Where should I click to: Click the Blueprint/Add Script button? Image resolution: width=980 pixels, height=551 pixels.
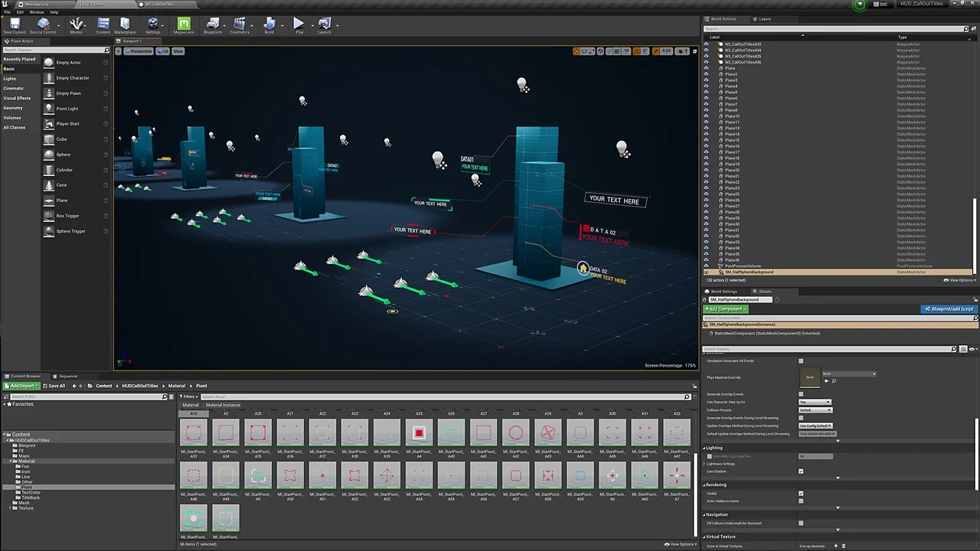949,309
